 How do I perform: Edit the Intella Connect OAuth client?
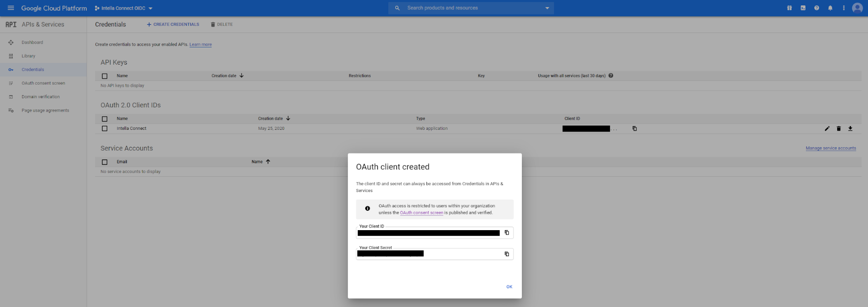point(827,129)
